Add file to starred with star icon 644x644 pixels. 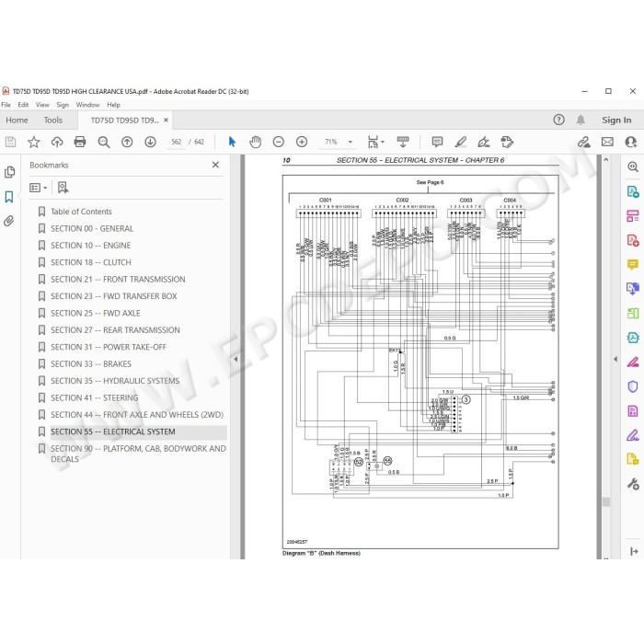click(34, 142)
